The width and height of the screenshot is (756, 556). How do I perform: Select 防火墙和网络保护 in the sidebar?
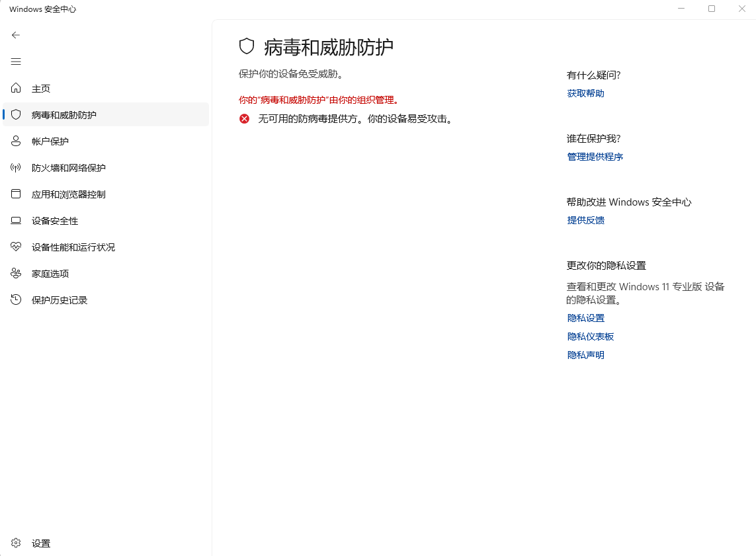68,168
